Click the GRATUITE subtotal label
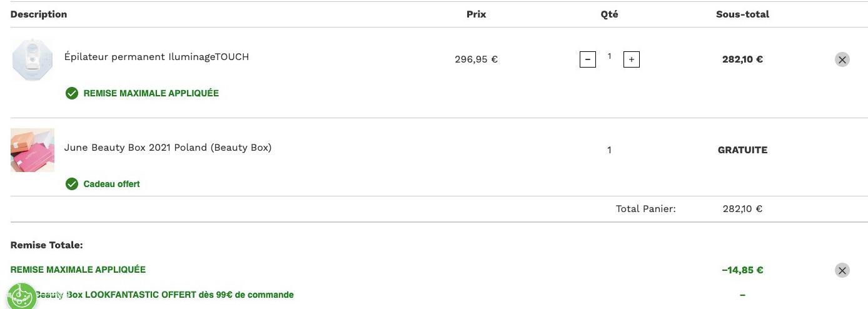Viewport: 868px width, 309px height. (x=742, y=150)
